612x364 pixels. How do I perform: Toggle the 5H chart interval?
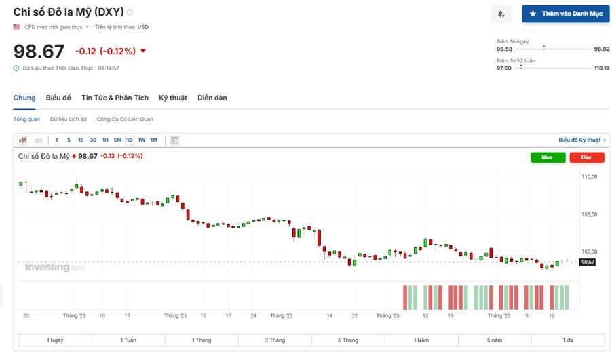(x=117, y=140)
